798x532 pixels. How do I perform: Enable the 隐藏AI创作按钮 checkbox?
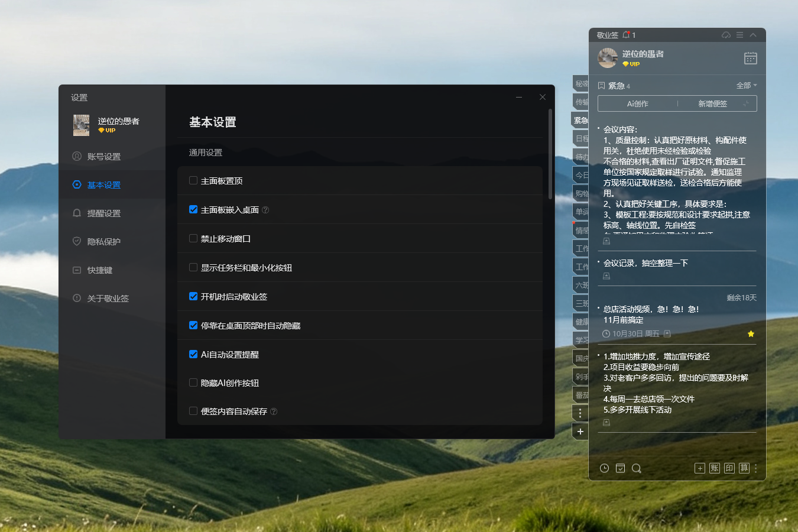193,382
